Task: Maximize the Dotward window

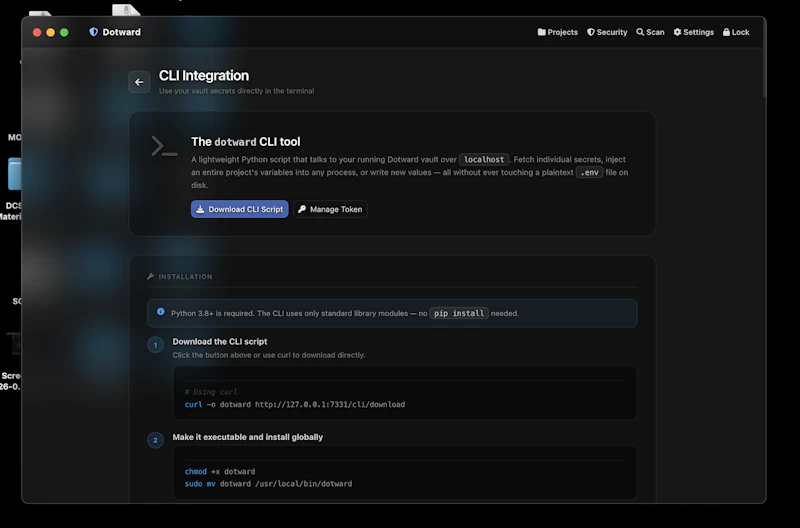Action: click(64, 32)
